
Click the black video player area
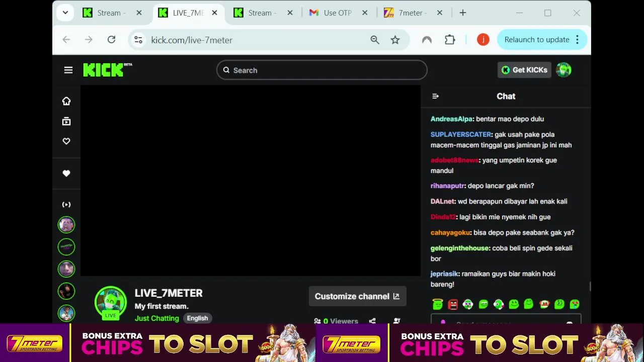click(x=251, y=180)
